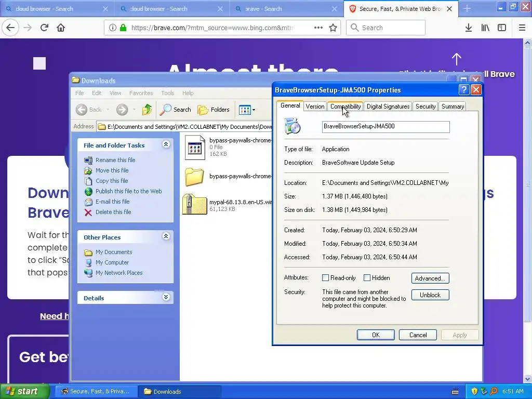Open My Network Places link
Image resolution: width=532 pixels, height=399 pixels.
(x=119, y=273)
